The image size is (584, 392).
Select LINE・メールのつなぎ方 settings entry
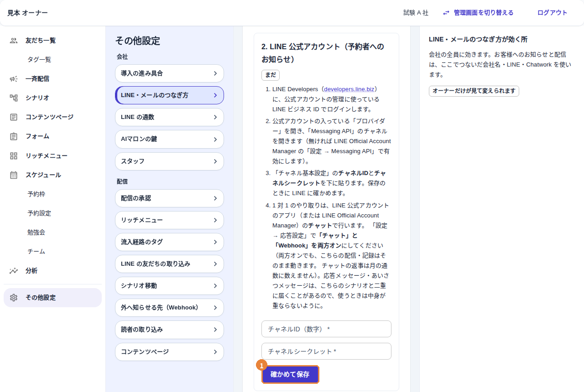[x=169, y=95]
